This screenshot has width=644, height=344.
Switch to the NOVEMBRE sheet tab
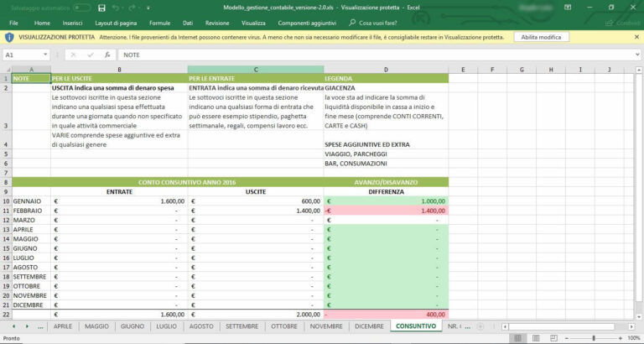click(x=326, y=326)
